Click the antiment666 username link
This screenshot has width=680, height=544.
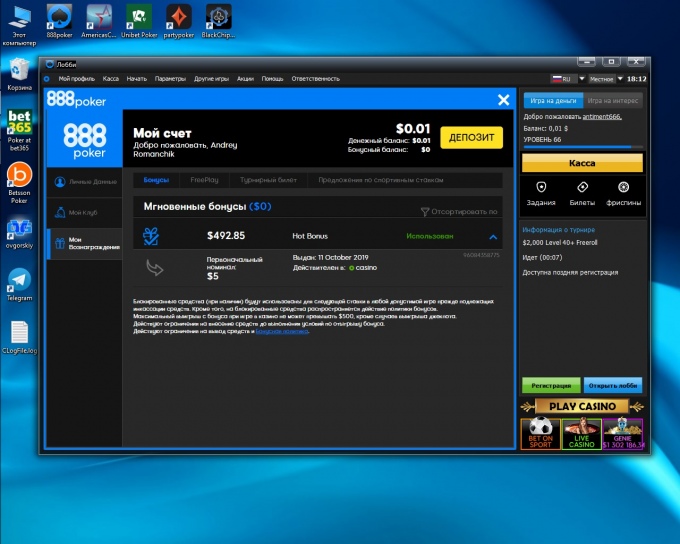pyautogui.click(x=602, y=116)
